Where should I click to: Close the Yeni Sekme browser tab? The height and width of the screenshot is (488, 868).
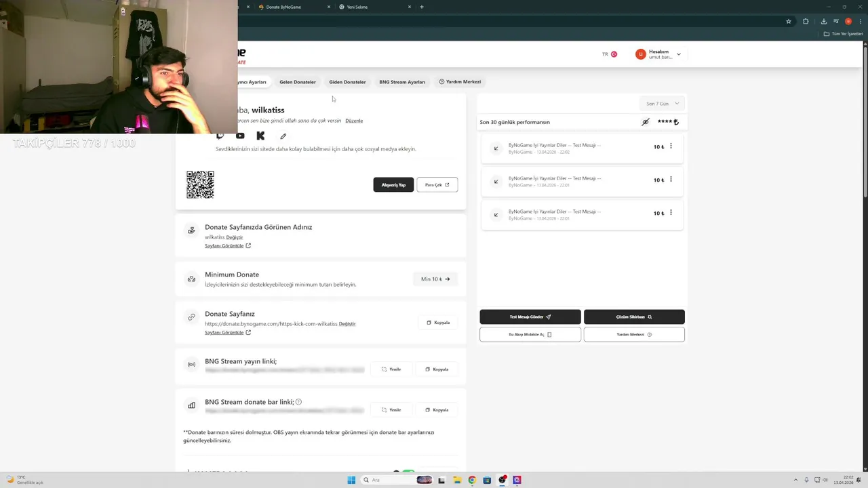point(410,7)
